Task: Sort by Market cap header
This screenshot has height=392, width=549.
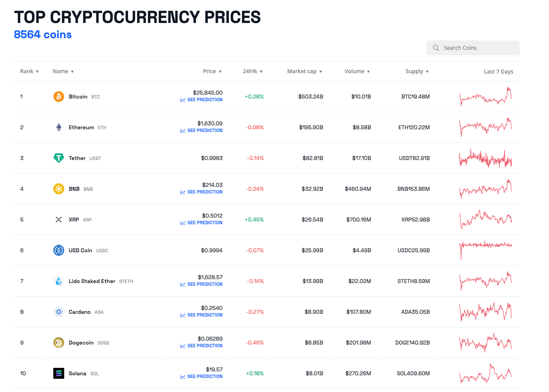Action: 304,71
